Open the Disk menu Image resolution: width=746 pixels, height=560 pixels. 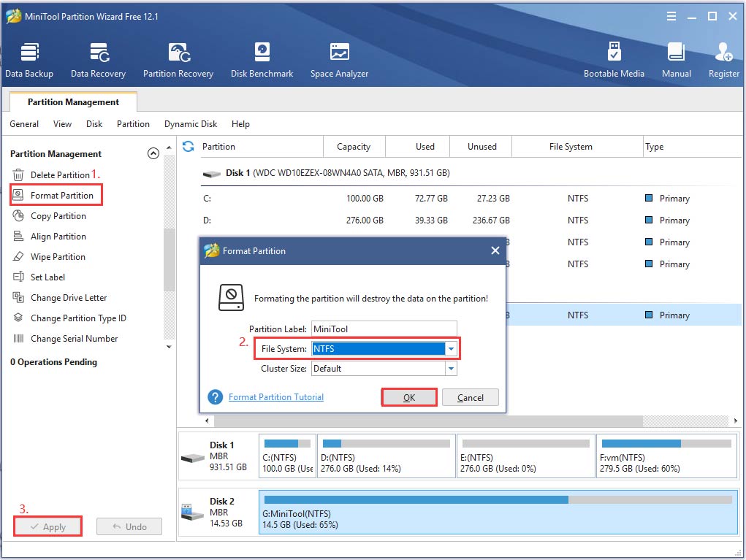(x=94, y=124)
